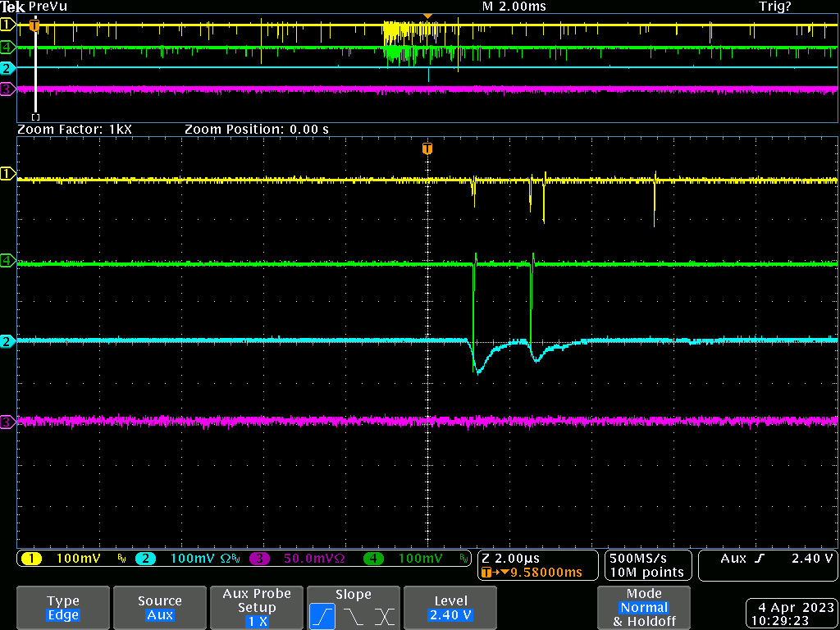The width and height of the screenshot is (840, 630).
Task: Open the trigger Type Edge menu
Action: coord(63,608)
